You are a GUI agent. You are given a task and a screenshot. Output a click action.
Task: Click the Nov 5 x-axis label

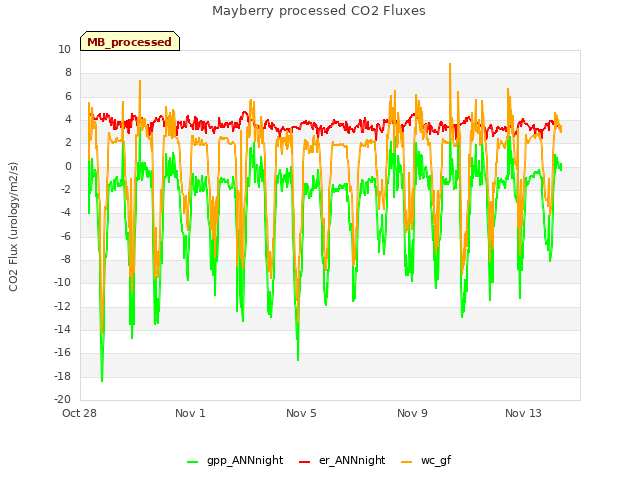pyautogui.click(x=301, y=413)
